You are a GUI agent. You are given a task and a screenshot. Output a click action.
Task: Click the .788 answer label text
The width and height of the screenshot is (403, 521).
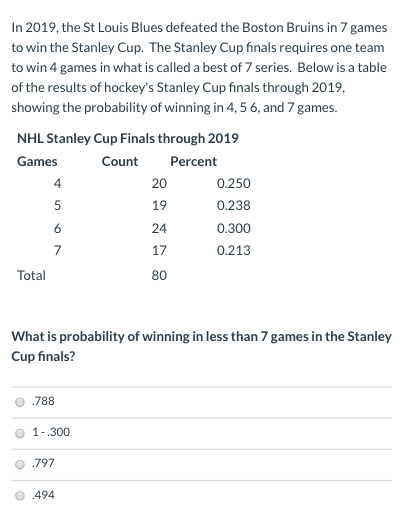pos(43,401)
